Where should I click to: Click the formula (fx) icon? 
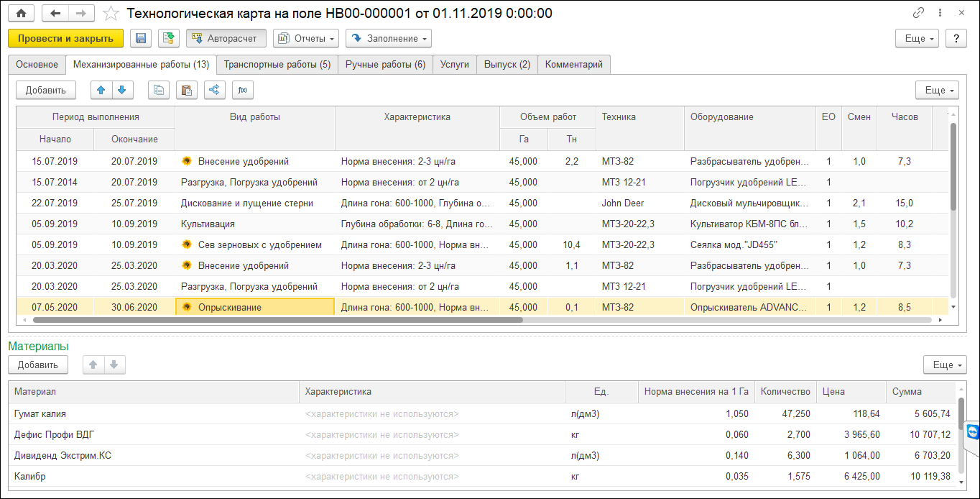(x=242, y=90)
